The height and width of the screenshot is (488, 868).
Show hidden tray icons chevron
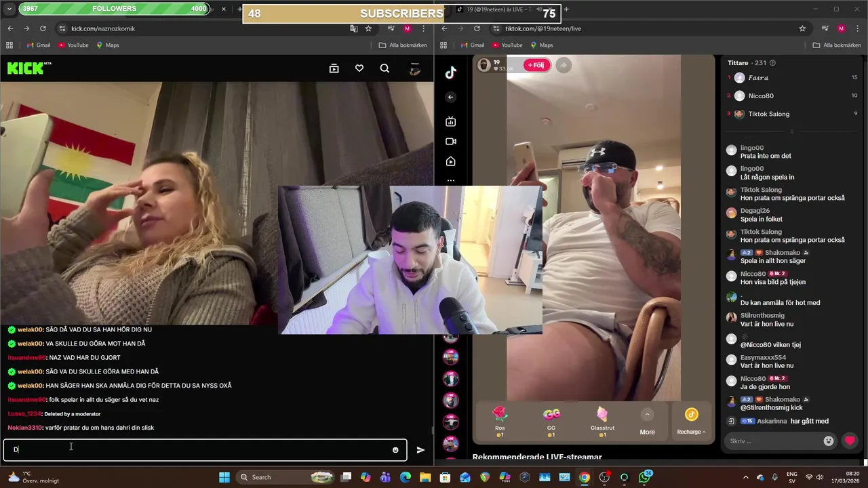(746, 477)
